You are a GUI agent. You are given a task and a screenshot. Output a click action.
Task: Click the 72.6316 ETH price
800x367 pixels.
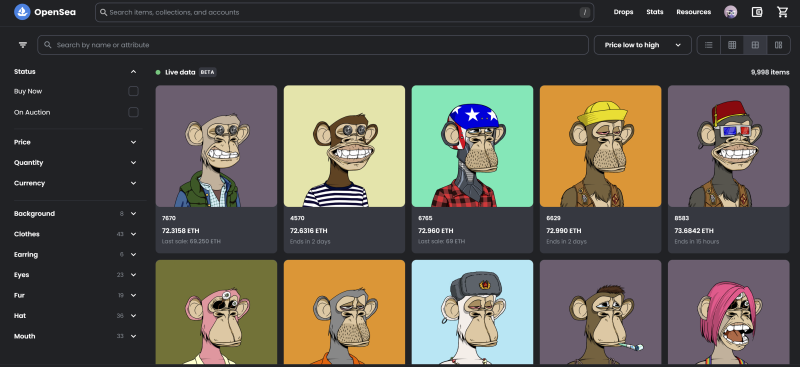coord(309,231)
